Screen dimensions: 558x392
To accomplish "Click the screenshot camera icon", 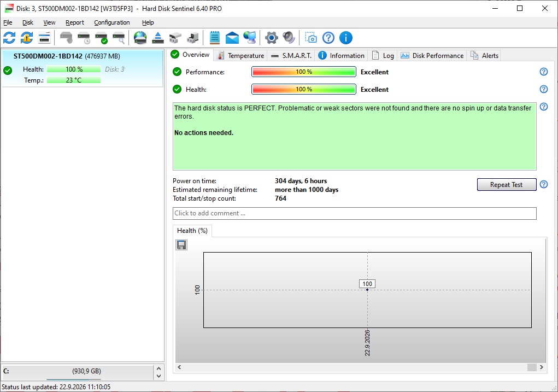I will point(310,38).
